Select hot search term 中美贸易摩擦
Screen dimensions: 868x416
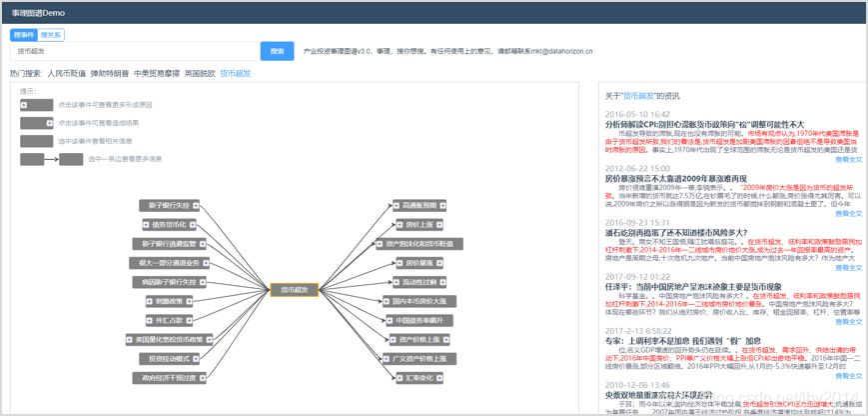[x=157, y=73]
